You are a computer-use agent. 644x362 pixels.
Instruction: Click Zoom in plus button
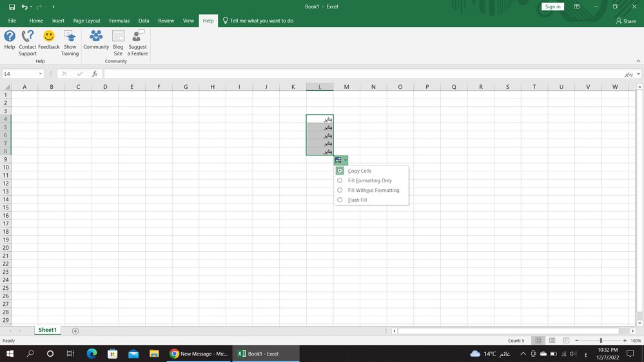pyautogui.click(x=625, y=341)
